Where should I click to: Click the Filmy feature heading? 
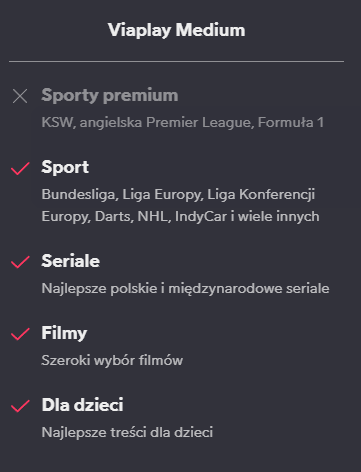[x=64, y=333]
